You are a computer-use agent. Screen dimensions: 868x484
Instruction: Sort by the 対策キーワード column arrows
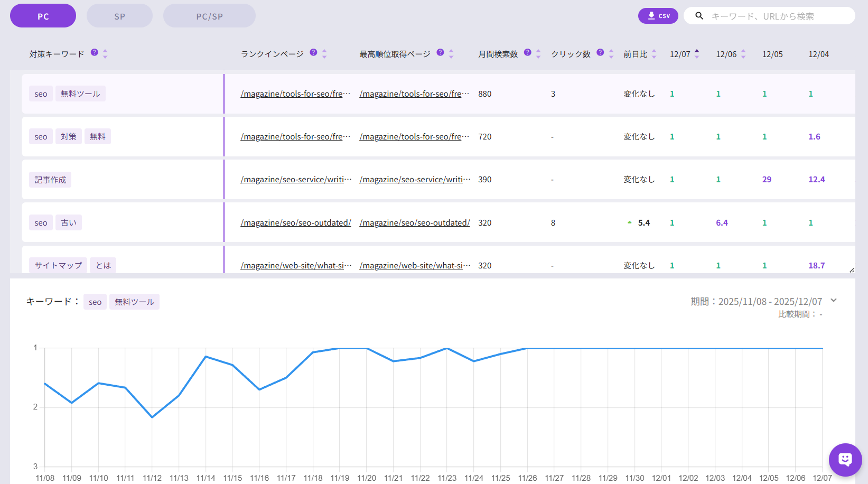coord(105,54)
